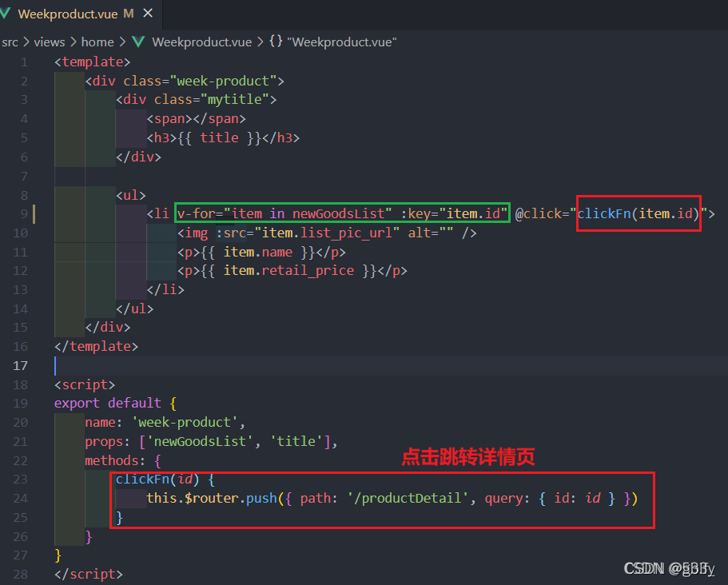The height and width of the screenshot is (585, 728).
Task: Click 'newGoodsList' in the props array
Action: 200,442
